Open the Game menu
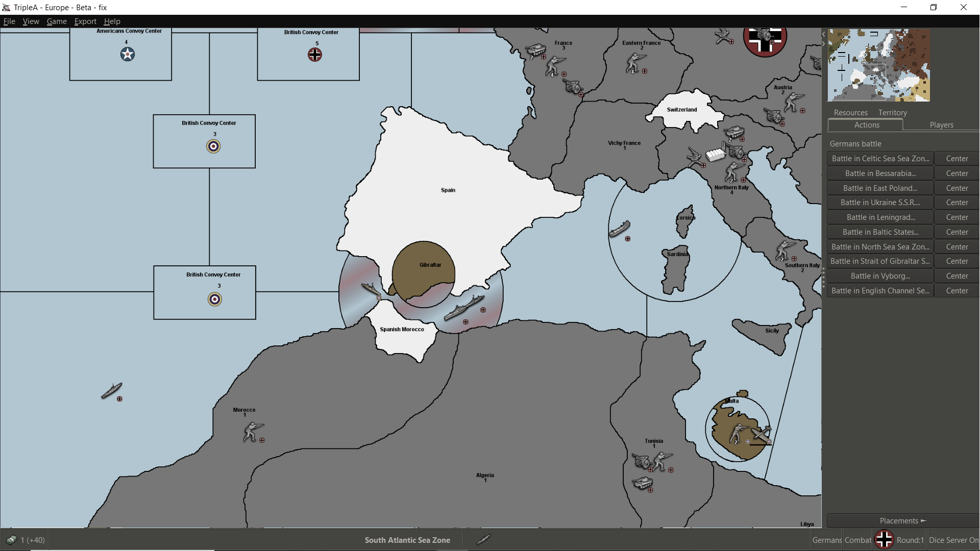 tap(57, 21)
